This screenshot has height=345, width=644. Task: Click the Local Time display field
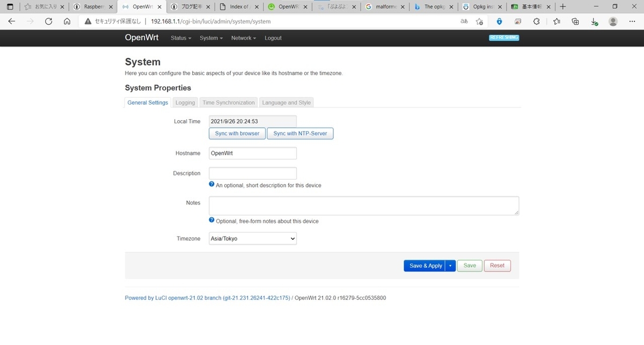point(253,121)
